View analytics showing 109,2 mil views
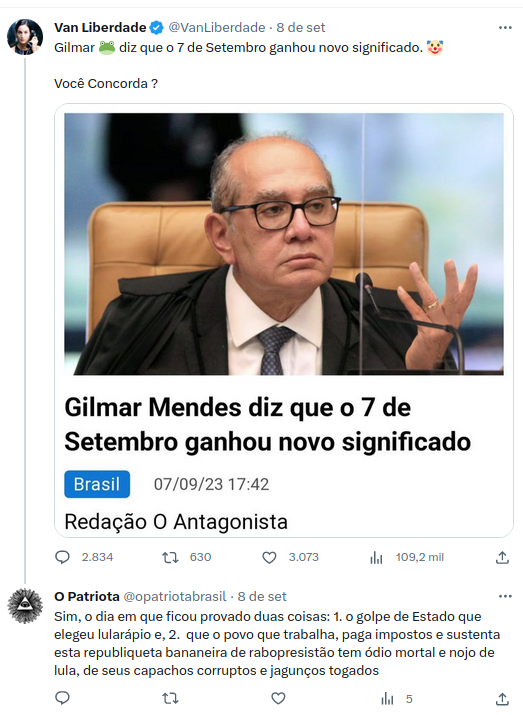This screenshot has width=523, height=715. [376, 557]
